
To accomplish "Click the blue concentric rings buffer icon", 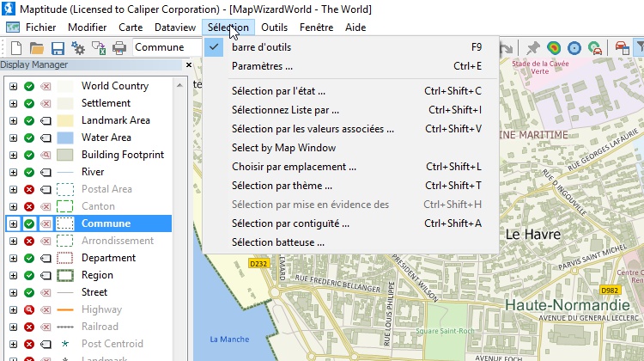I will [x=574, y=48].
